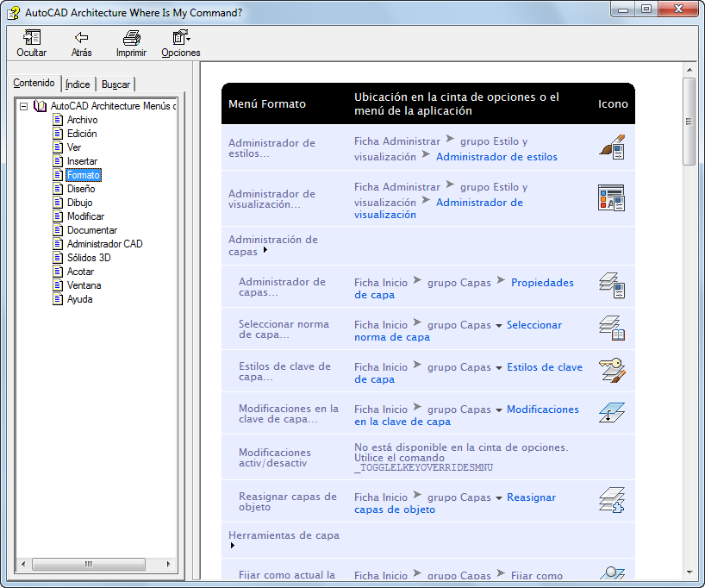Screen dimensions: 705x588
Task: Switch to the Índice tab
Action: click(78, 84)
